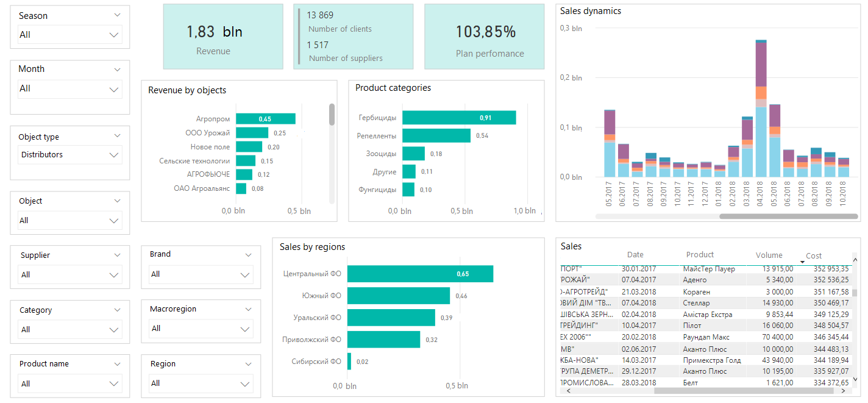868x403 pixels.
Task: Select the Новое поле revenue bar
Action: tap(249, 147)
